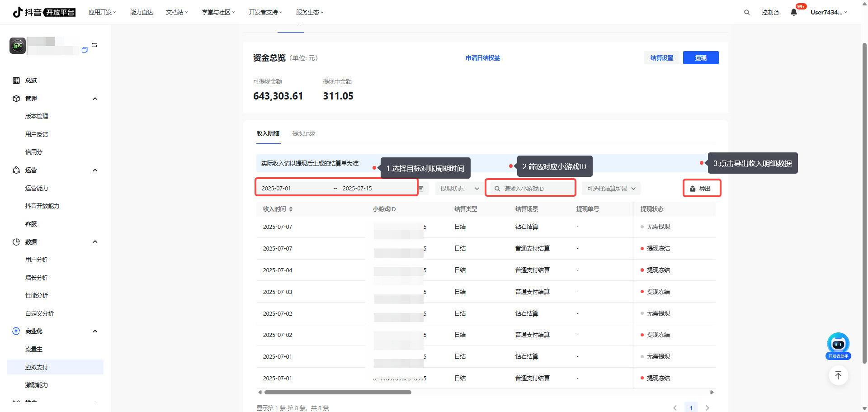Click the copy icon beside app name
This screenshot has height=412, width=868.
pos(85,50)
